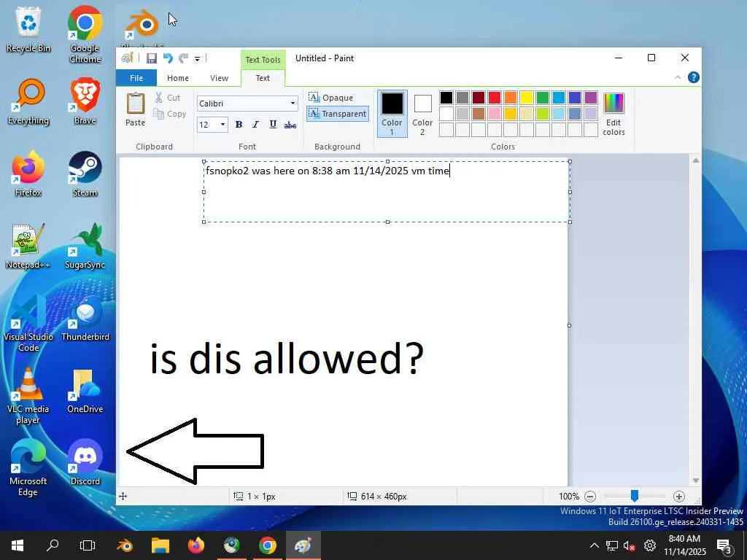This screenshot has height=560, width=747.
Task: Select Opaque background option
Action: [331, 98]
